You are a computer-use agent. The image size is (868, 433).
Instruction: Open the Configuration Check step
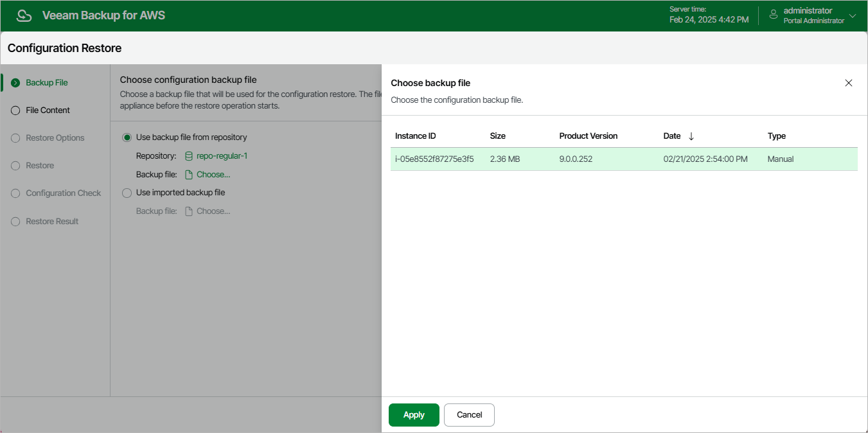[63, 193]
